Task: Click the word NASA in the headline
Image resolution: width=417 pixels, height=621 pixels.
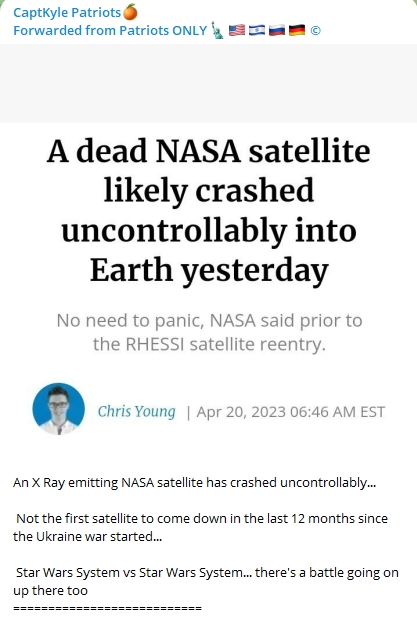Action: [x=198, y=151]
